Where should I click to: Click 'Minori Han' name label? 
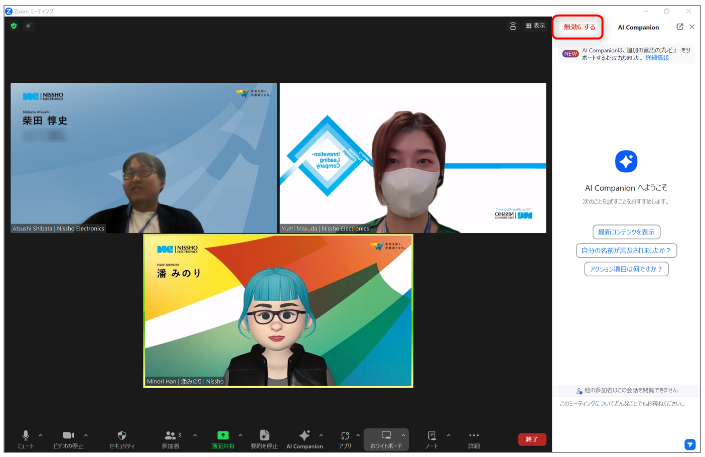click(x=185, y=381)
